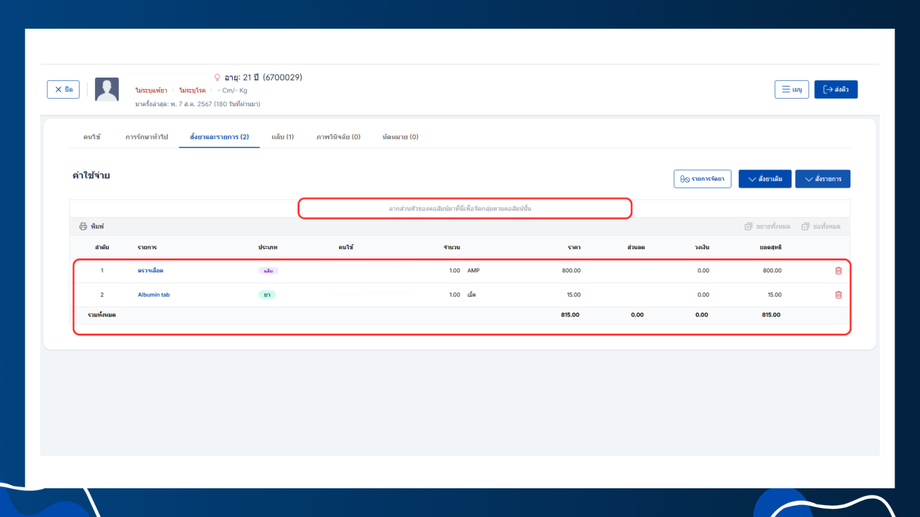Open the drug list (รายการจัดยา) button
This screenshot has height=517, width=920.
(702, 179)
